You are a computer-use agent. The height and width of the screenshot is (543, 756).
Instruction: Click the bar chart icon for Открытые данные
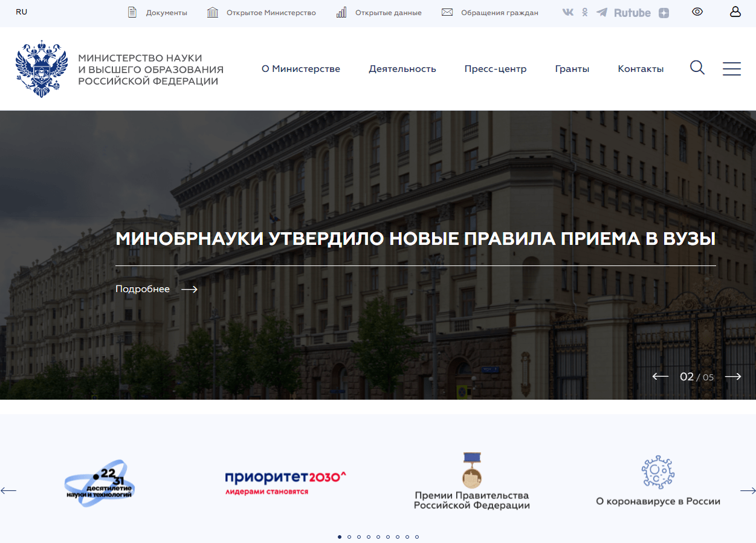341,12
